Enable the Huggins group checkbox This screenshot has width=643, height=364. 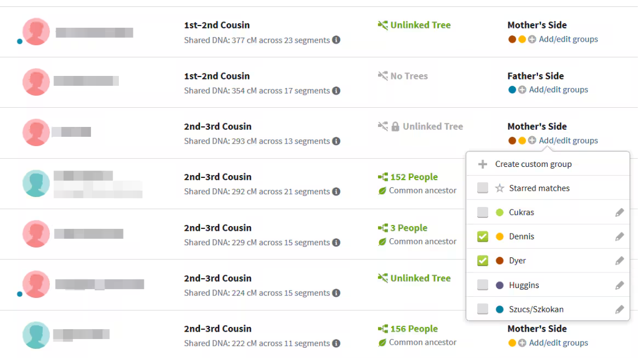tap(482, 285)
